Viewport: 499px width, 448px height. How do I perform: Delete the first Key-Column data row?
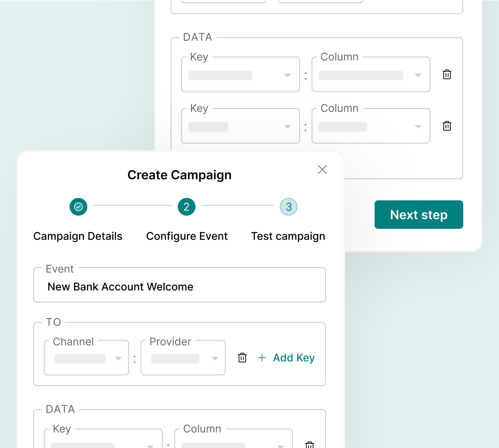(447, 74)
